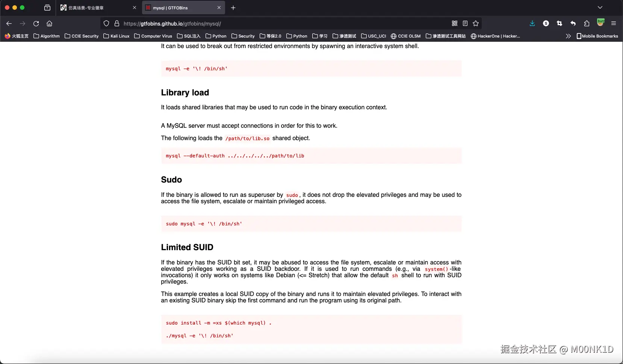Bookmark this page with the star
This screenshot has height=364, width=623.
pyautogui.click(x=476, y=23)
